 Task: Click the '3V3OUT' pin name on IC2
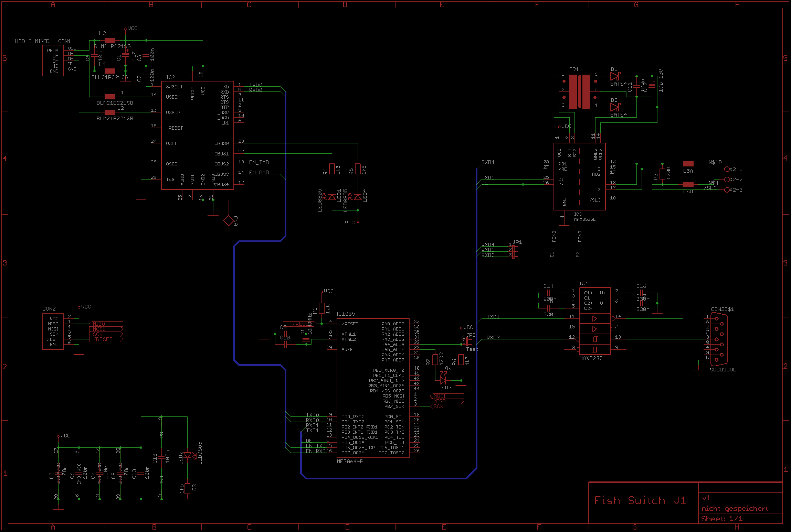point(175,87)
